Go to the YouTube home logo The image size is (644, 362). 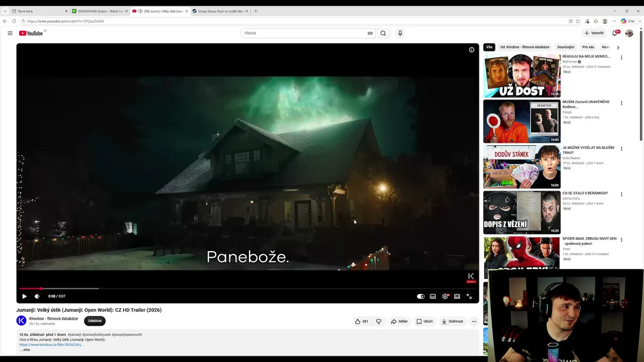click(x=31, y=33)
